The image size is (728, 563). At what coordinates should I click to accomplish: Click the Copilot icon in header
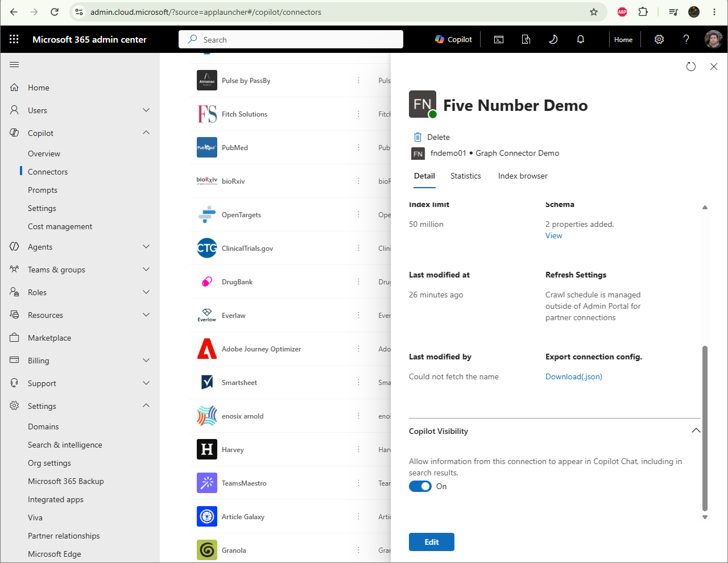tap(439, 39)
